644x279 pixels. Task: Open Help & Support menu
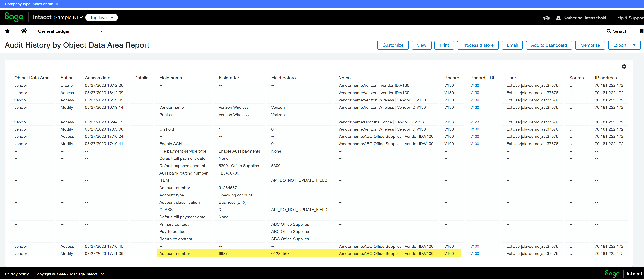pyautogui.click(x=628, y=18)
